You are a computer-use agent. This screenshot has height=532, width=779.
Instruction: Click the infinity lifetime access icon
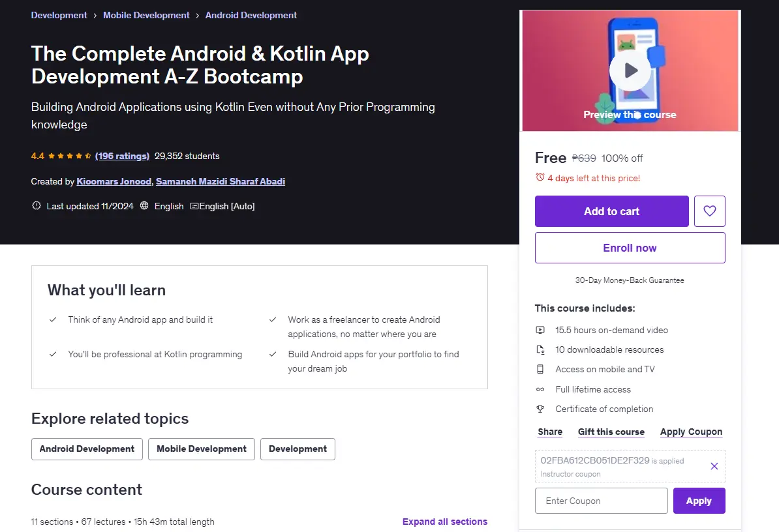coord(540,390)
